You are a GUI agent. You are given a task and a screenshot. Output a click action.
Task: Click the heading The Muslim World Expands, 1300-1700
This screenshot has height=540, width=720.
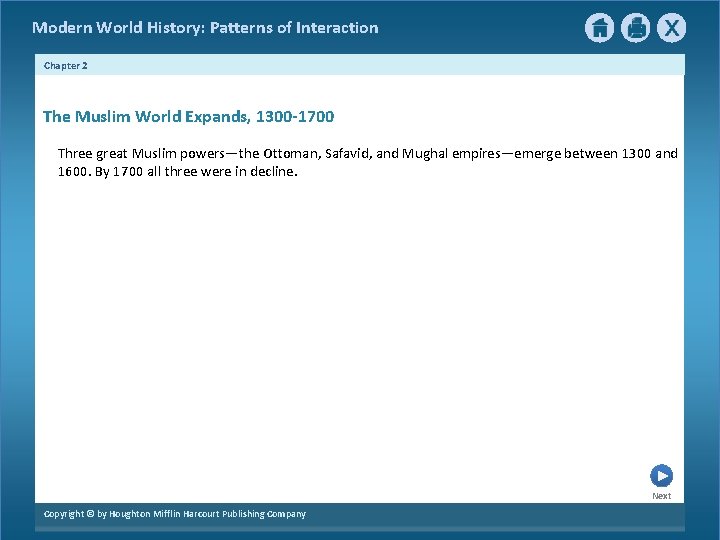point(188,117)
